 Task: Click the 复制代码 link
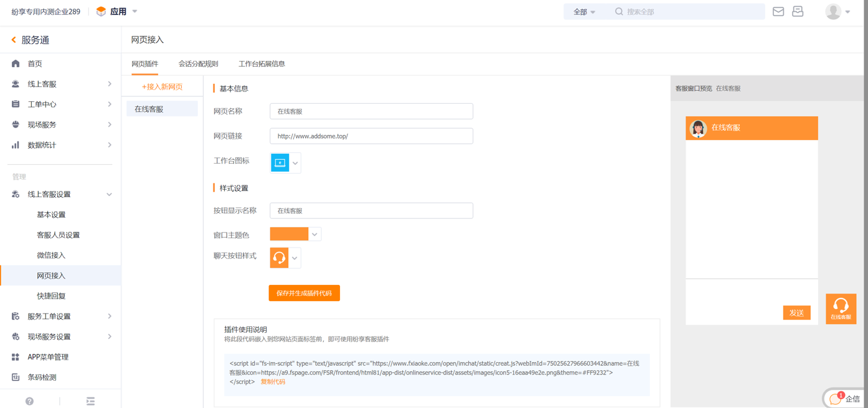273,382
